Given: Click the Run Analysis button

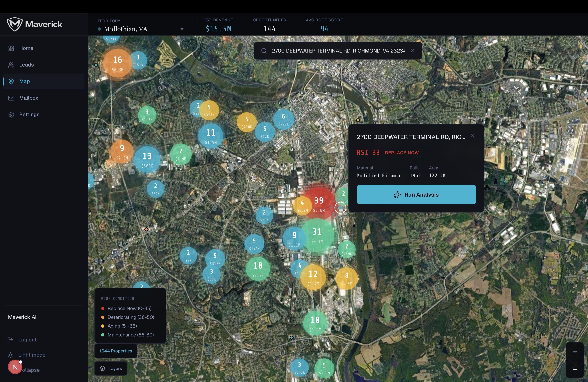Looking at the screenshot, I should pyautogui.click(x=416, y=194).
